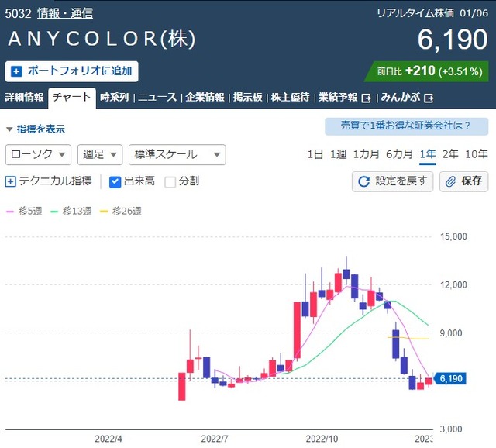Click ポートフォリオに追加 button
496x448 pixels.
click(72, 71)
